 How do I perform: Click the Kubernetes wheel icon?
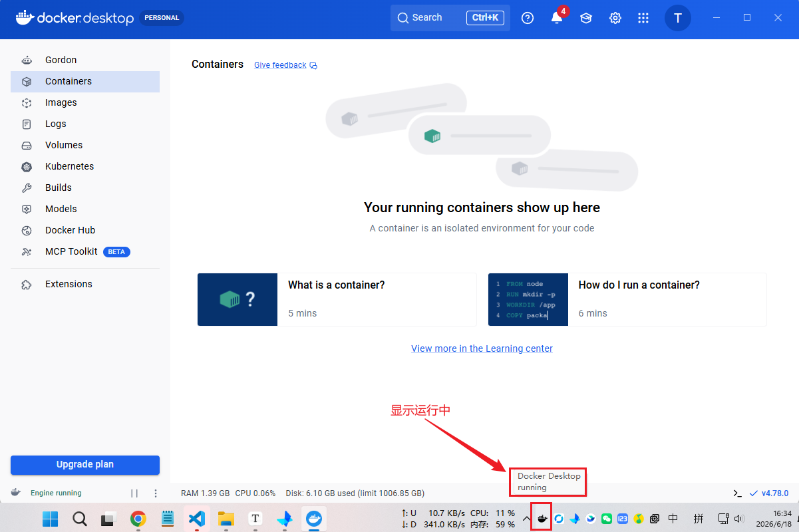click(x=27, y=166)
